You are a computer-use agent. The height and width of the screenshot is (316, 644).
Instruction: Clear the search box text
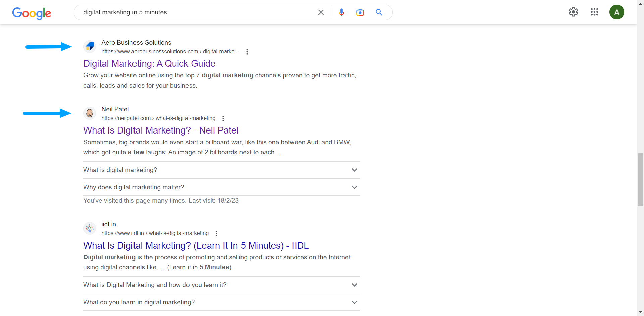(x=321, y=12)
